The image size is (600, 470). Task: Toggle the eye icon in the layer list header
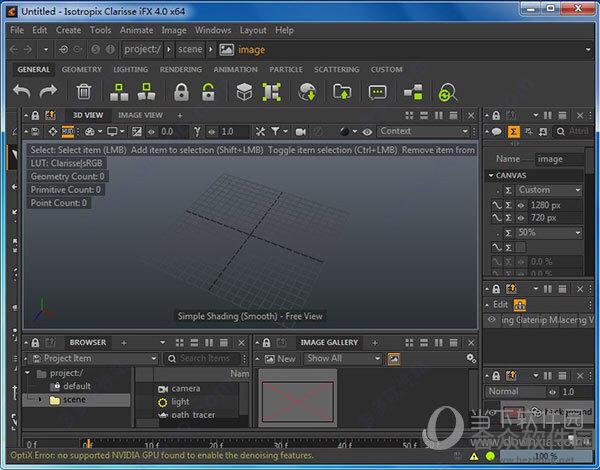pos(492,319)
